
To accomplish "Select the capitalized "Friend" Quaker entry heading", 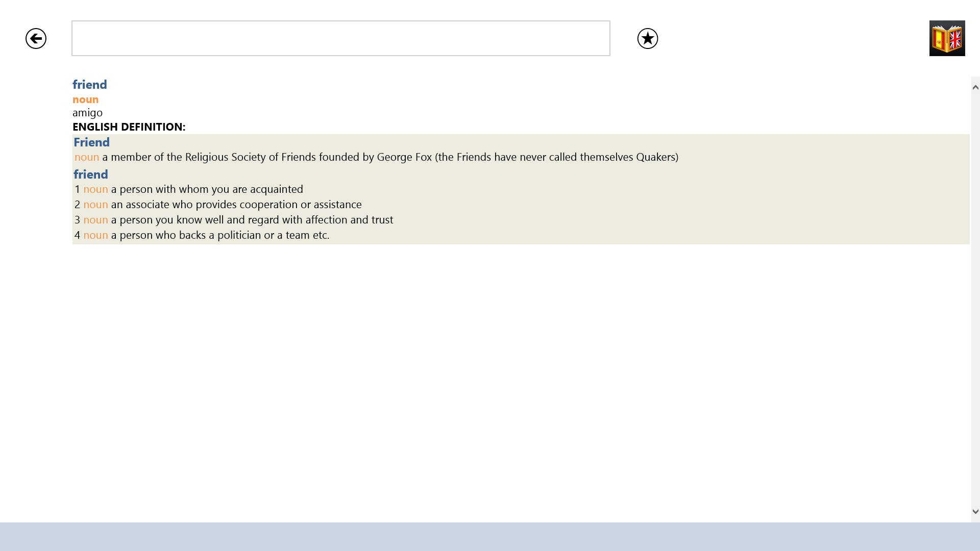I will (x=91, y=142).
